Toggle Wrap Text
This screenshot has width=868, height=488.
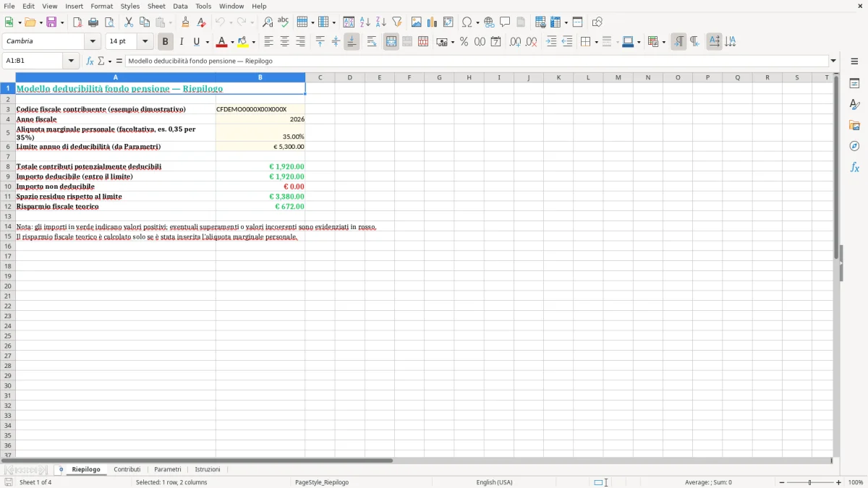coord(372,42)
